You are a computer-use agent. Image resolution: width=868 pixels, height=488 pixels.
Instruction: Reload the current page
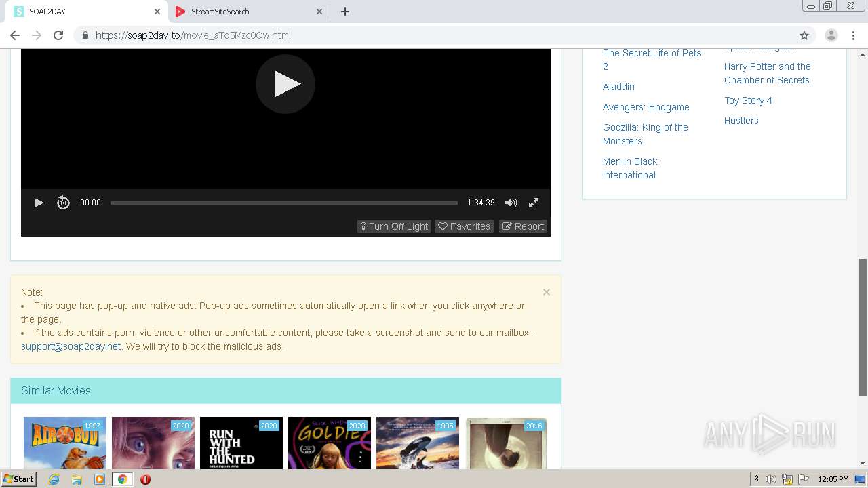point(58,35)
